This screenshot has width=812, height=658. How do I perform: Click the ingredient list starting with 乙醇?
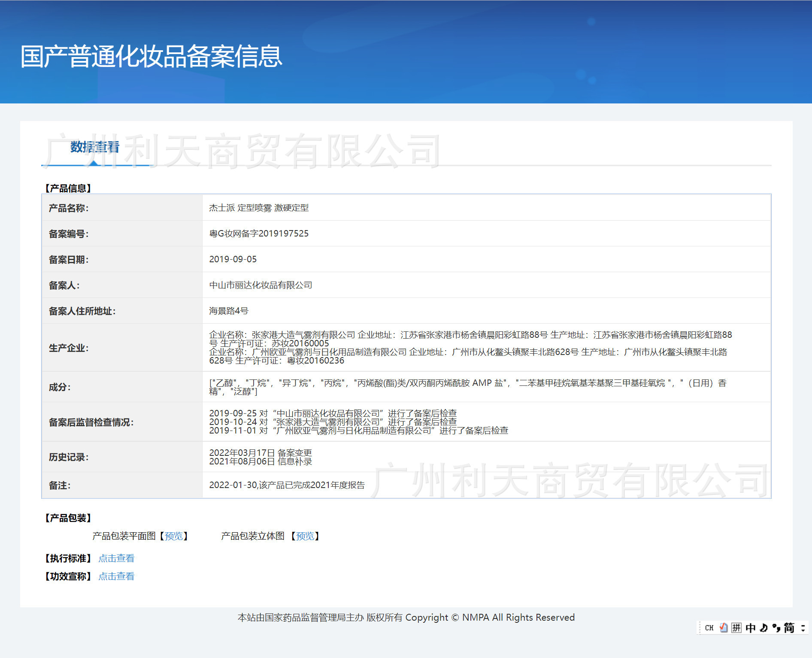click(x=468, y=387)
